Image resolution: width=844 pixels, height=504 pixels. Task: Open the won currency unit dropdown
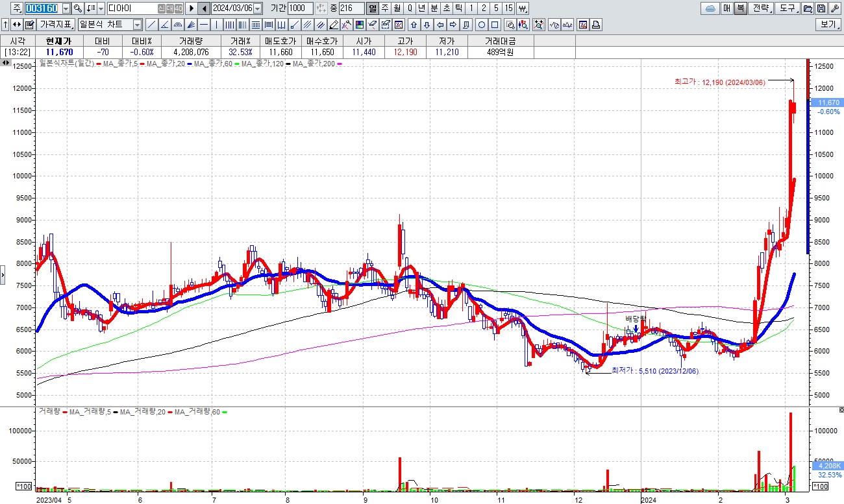coord(523,8)
